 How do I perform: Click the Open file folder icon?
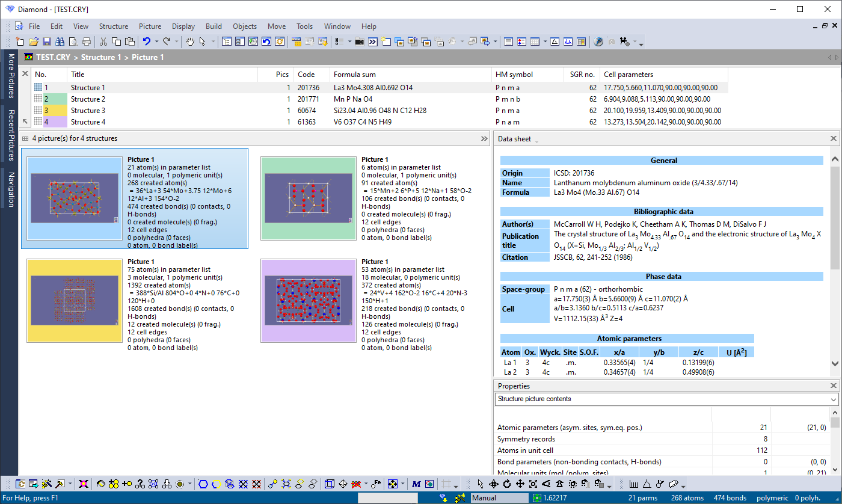pos(33,41)
